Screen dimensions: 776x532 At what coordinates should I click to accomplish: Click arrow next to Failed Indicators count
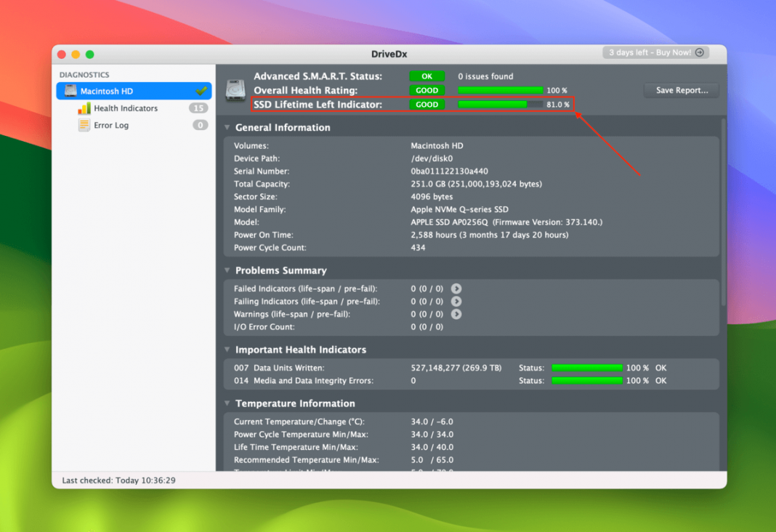click(456, 289)
